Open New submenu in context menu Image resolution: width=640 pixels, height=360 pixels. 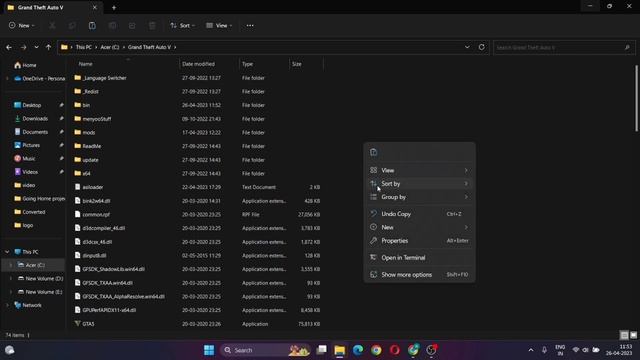(419, 227)
